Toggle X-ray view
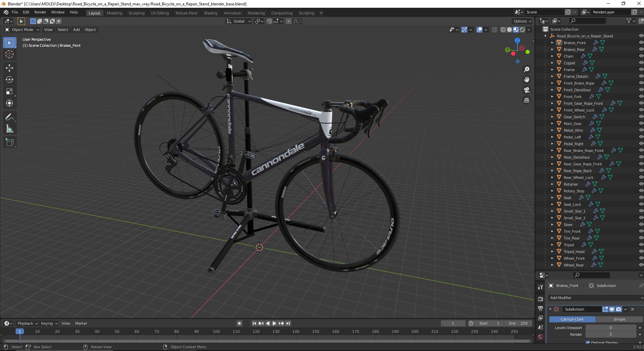Viewport: 644px width, 351px height. point(495,30)
